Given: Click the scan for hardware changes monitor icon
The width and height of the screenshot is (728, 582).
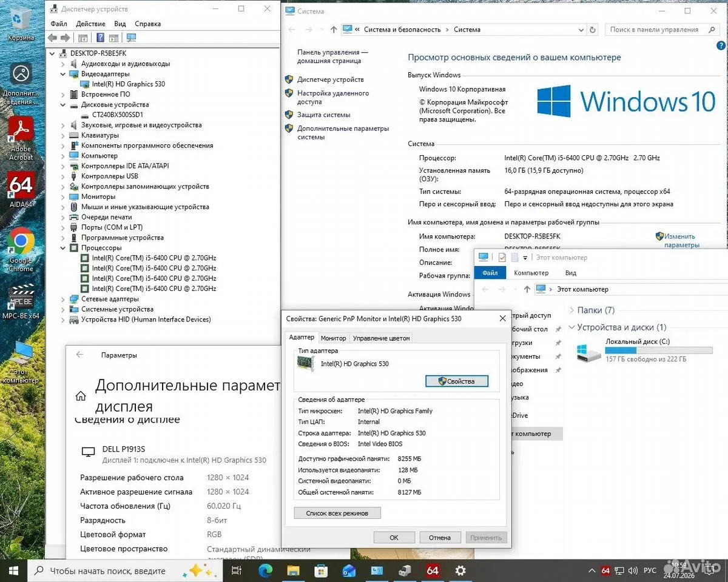Looking at the screenshot, I should [x=131, y=38].
